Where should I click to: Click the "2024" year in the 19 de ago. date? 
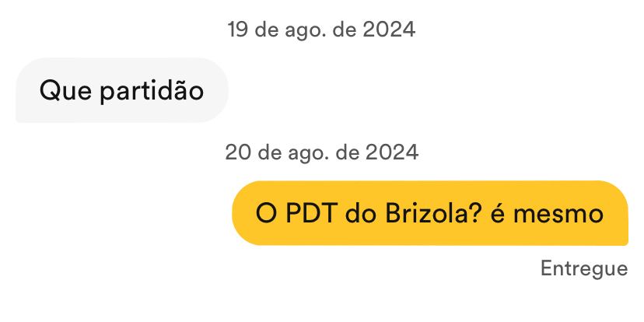(389, 30)
